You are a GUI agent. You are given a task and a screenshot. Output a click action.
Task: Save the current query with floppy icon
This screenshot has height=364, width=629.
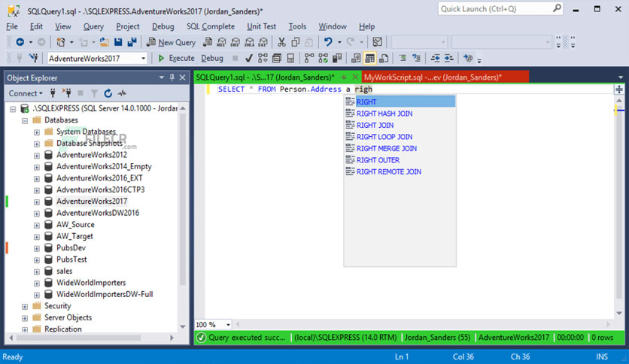118,42
